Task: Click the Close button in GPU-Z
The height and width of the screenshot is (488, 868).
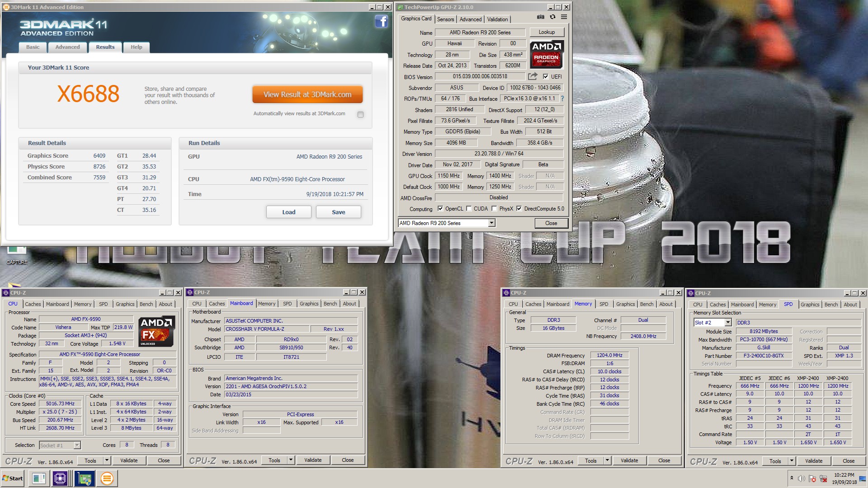Action: click(551, 223)
